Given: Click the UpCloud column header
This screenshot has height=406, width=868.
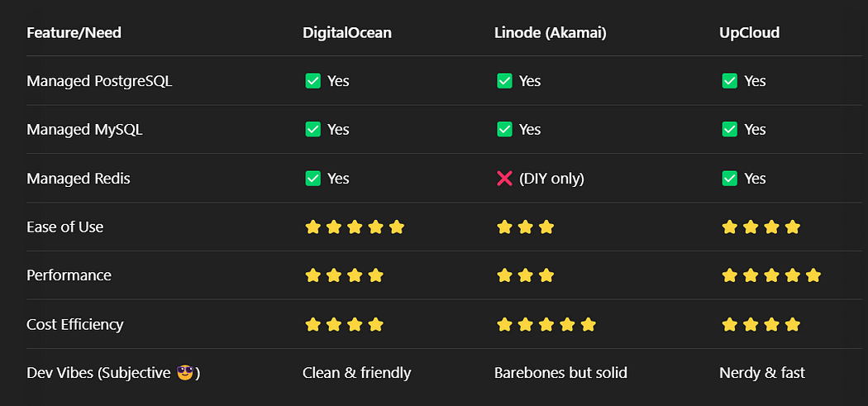Looking at the screenshot, I should tap(750, 33).
